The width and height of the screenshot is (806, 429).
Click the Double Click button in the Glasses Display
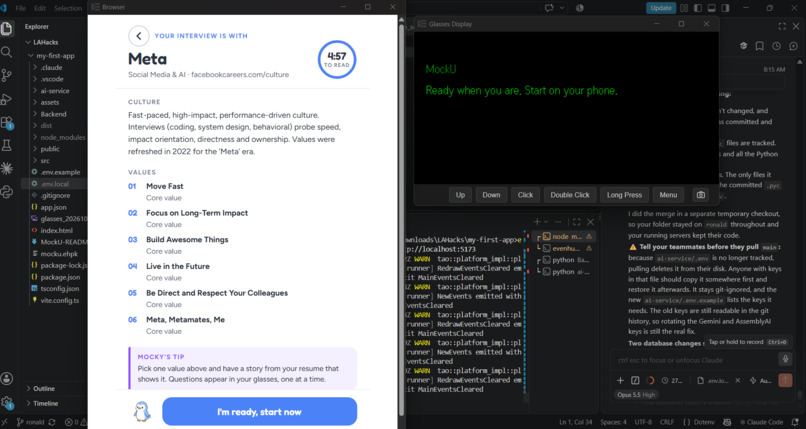pyautogui.click(x=570, y=195)
